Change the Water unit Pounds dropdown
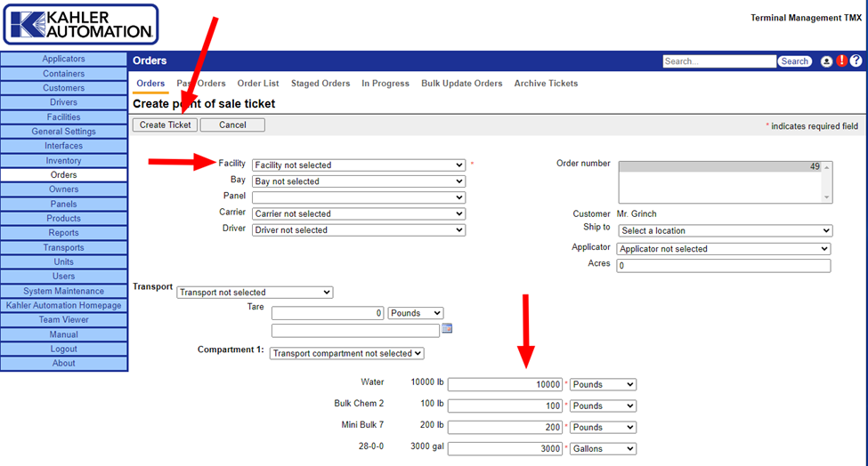 (603, 384)
